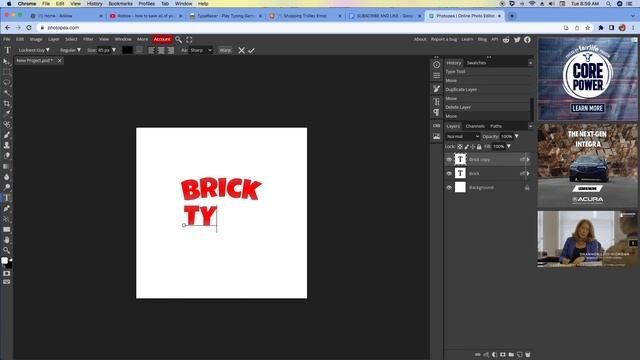Create a new folder icon
The height and width of the screenshot is (360, 640).
coord(511,355)
